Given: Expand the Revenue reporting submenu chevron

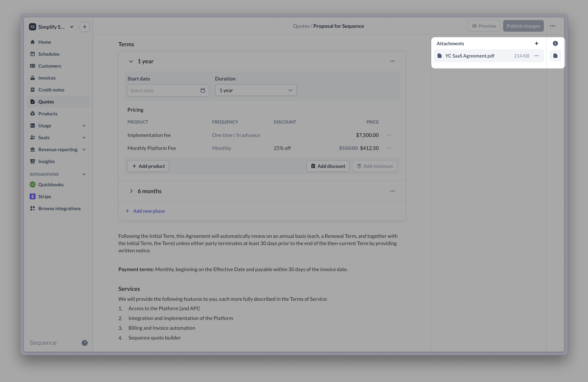Looking at the screenshot, I should tap(84, 150).
